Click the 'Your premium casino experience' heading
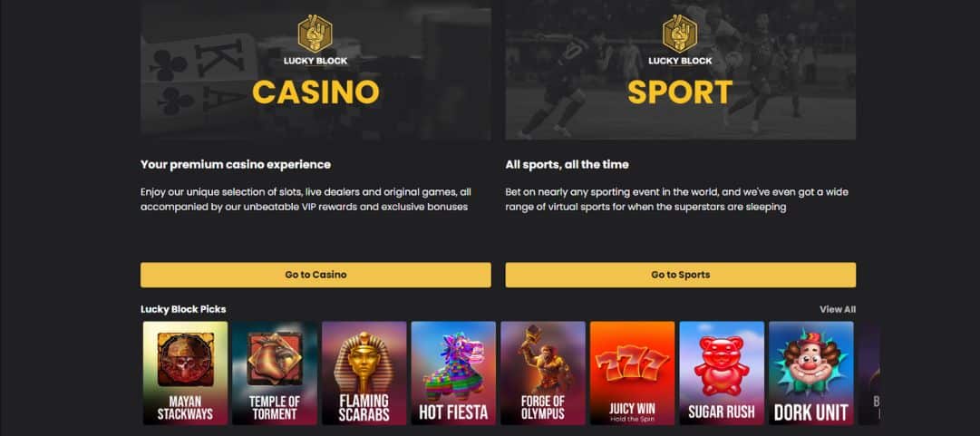 (236, 165)
